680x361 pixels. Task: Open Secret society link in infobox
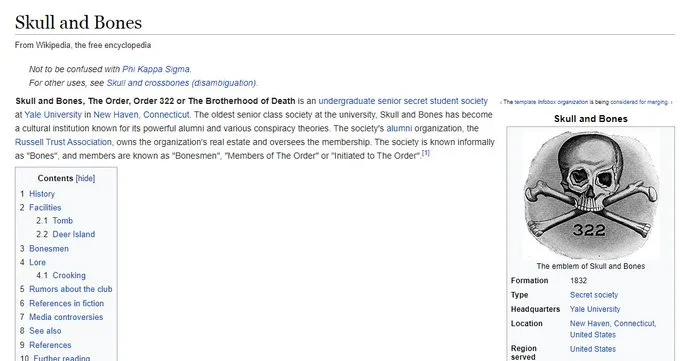point(594,295)
